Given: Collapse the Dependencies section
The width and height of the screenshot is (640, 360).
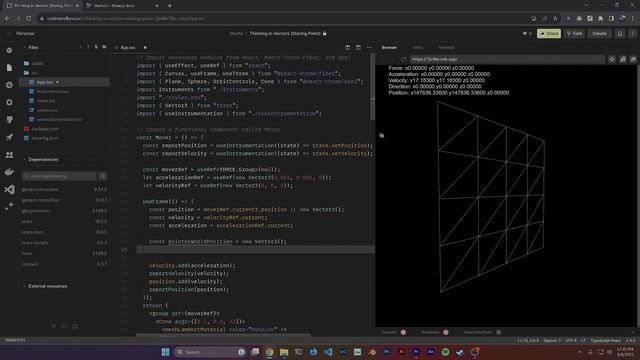Looking at the screenshot, I should 24,160.
